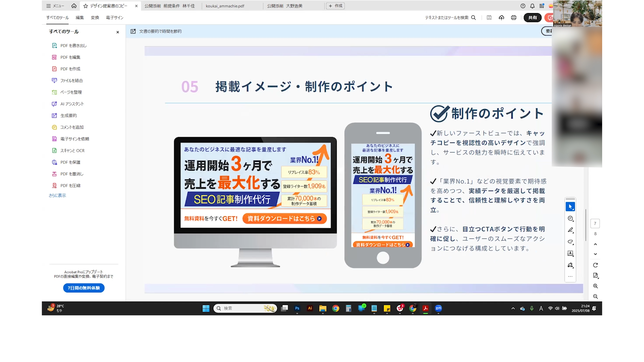Select the freehand draw loop tool
The height and width of the screenshot is (362, 644).
[570, 242]
